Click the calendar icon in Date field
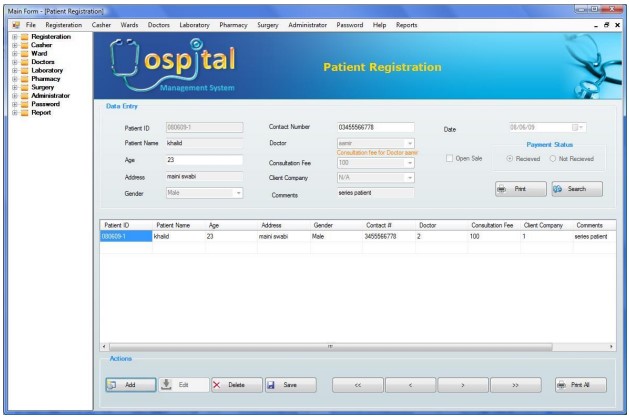 click(574, 128)
